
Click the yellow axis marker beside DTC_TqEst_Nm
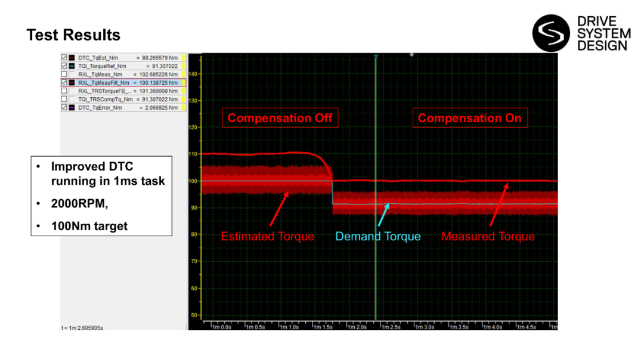click(184, 58)
